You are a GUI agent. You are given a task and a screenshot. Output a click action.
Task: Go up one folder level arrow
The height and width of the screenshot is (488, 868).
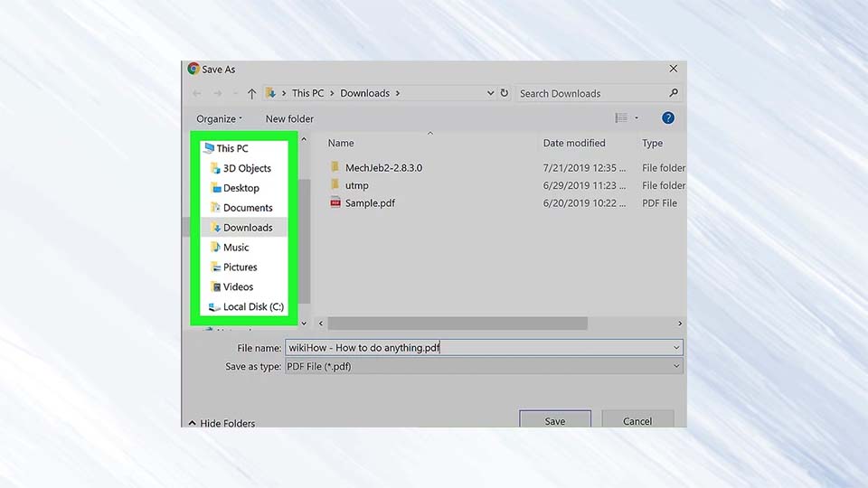[252, 93]
